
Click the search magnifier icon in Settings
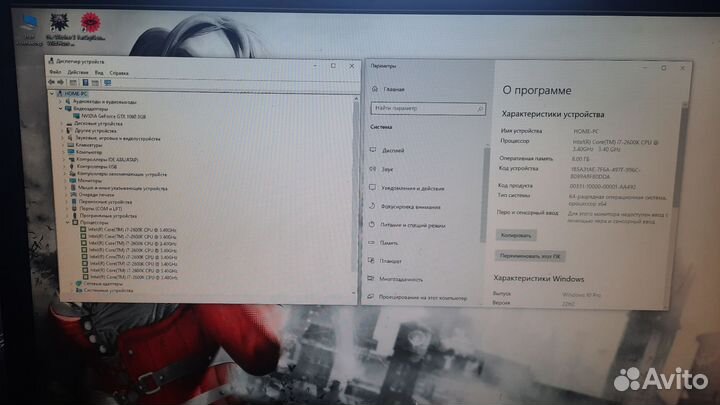click(x=479, y=109)
